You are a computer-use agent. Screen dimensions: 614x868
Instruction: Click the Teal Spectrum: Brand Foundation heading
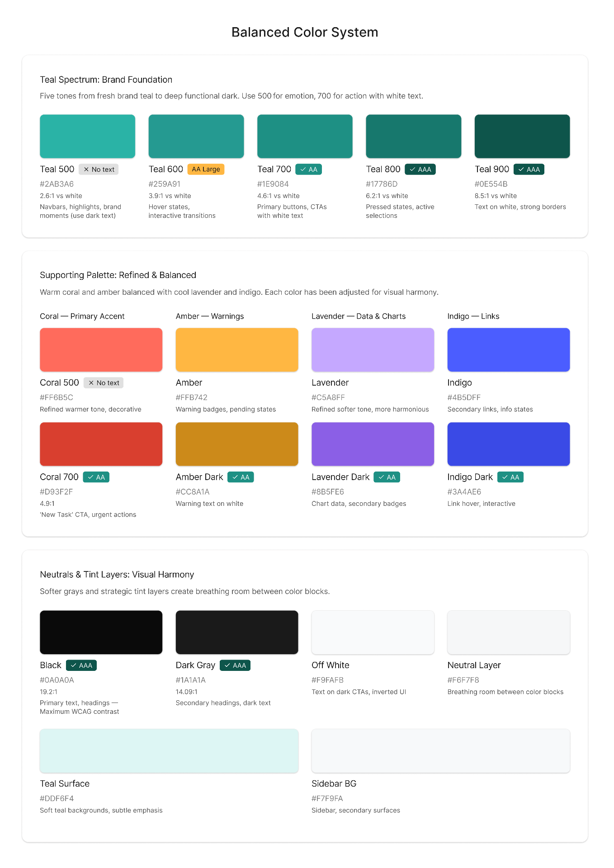click(x=106, y=80)
